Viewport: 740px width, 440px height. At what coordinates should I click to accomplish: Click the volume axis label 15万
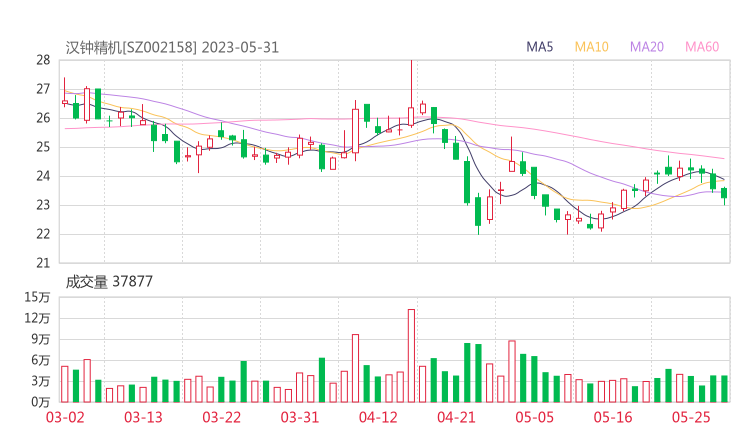37,297
